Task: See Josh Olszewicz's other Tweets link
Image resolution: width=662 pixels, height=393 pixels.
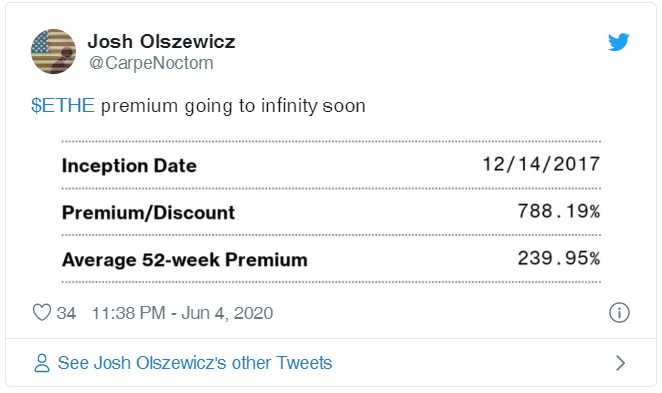Action: (x=195, y=363)
